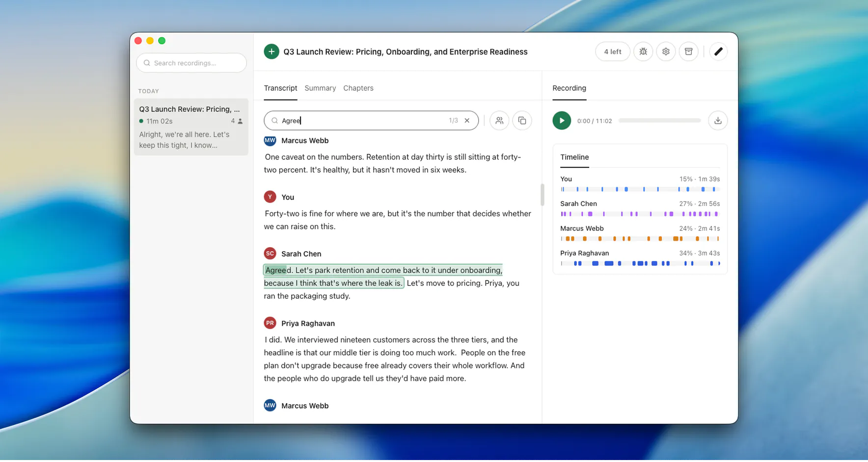The width and height of the screenshot is (868, 462).
Task: Click the 1/3 search result counter
Action: tap(453, 121)
